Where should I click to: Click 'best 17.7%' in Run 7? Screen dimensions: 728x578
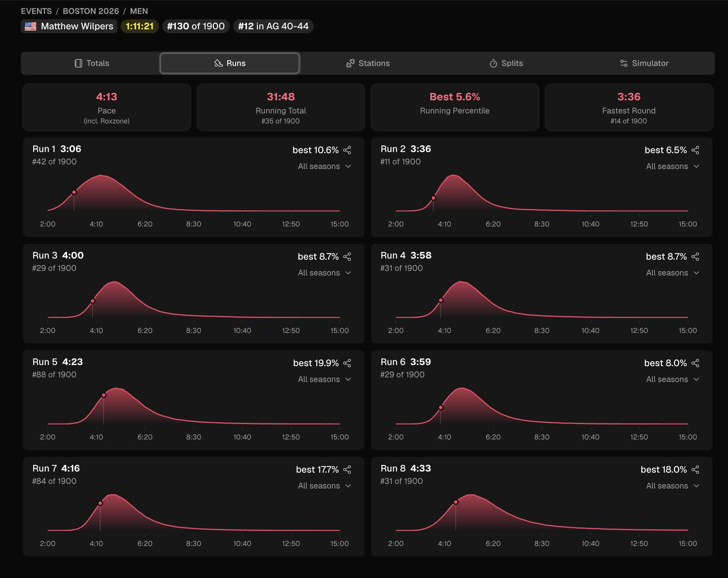(317, 470)
